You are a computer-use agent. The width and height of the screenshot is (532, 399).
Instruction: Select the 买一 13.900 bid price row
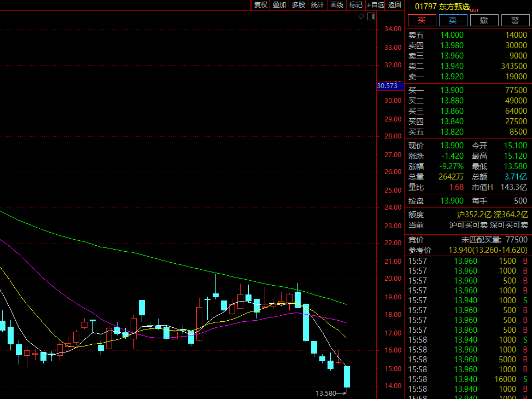467,90
